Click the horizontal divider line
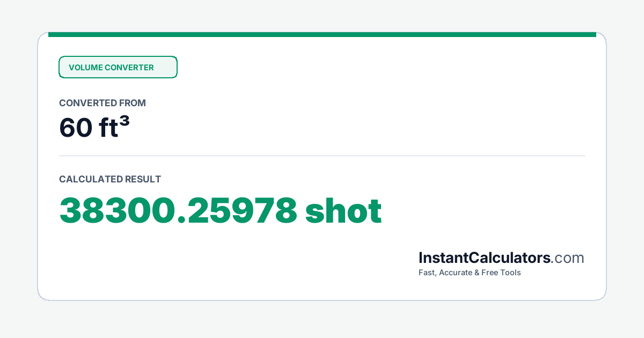The image size is (644, 338). (x=322, y=156)
